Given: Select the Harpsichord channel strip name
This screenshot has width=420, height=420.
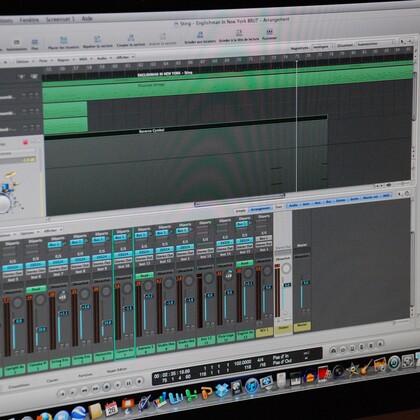Looking at the screenshot, I should (x=103, y=355).
